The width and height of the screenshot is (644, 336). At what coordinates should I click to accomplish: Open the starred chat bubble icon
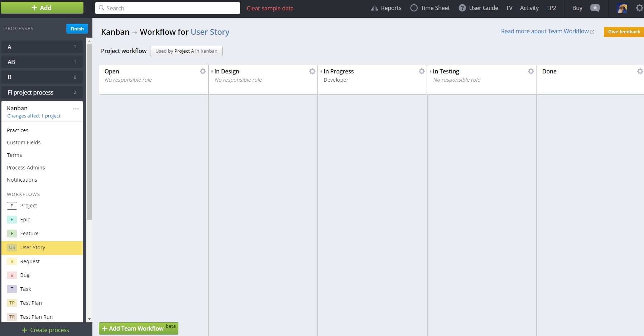coord(595,8)
